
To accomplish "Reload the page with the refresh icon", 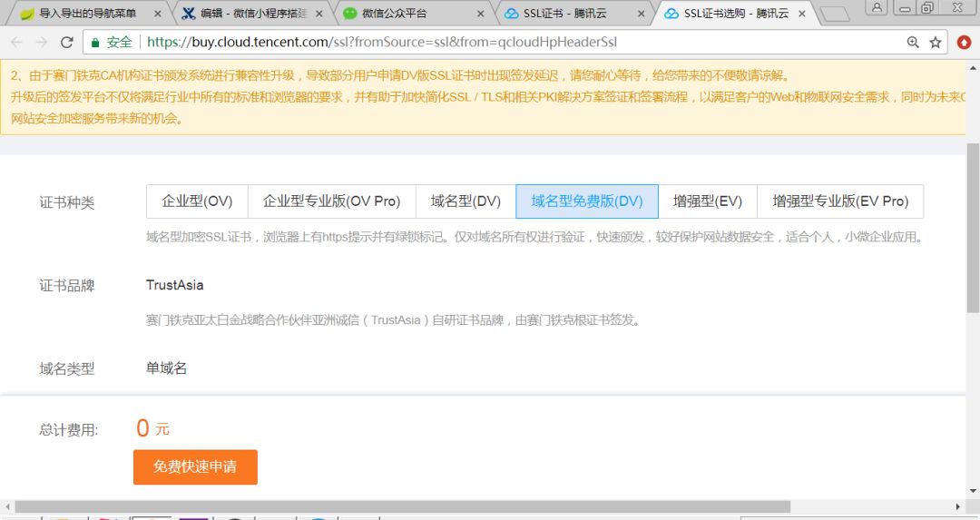I will 66,42.
